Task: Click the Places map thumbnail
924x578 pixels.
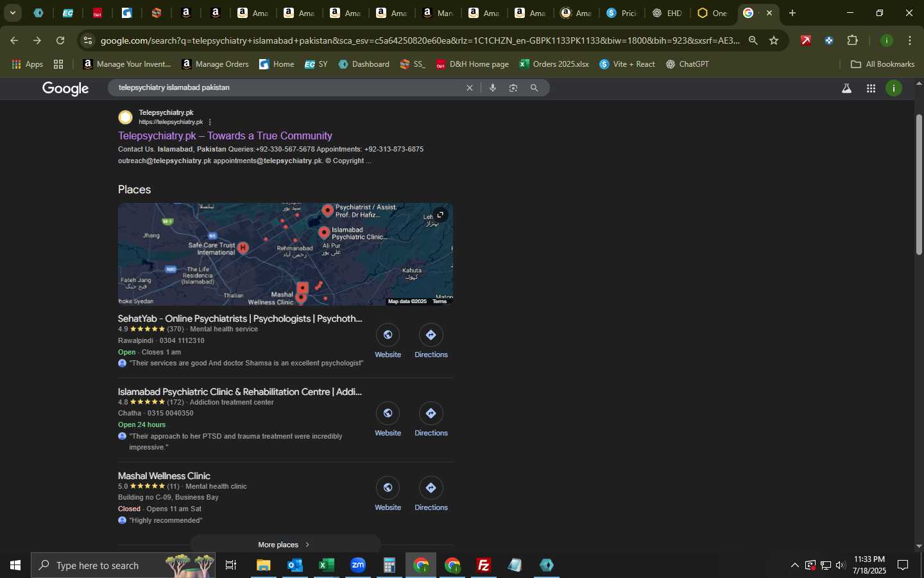Action: [286, 254]
